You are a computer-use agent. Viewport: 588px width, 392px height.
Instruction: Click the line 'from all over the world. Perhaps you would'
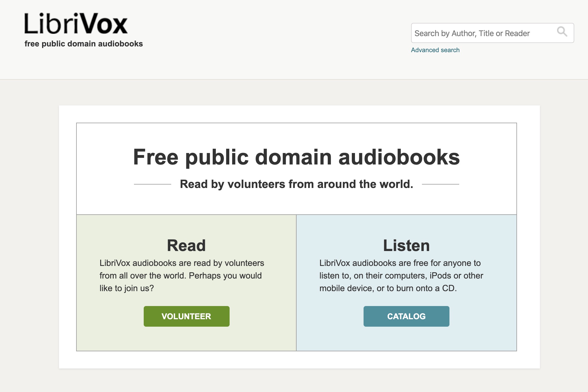click(x=180, y=275)
